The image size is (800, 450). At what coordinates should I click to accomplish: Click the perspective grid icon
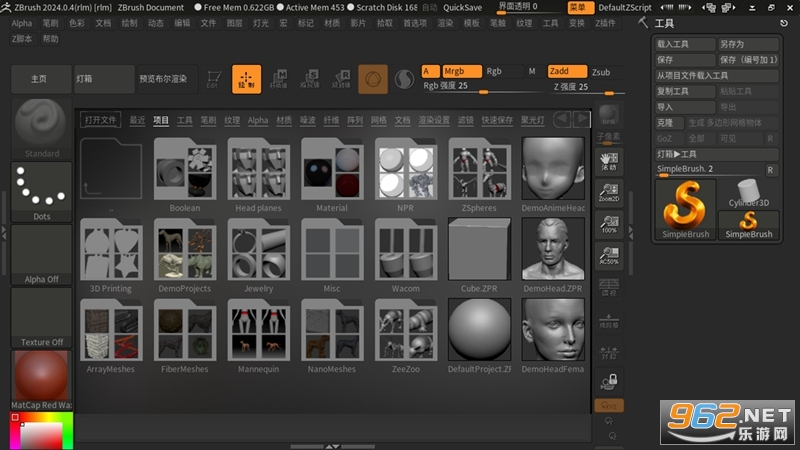tap(609, 287)
